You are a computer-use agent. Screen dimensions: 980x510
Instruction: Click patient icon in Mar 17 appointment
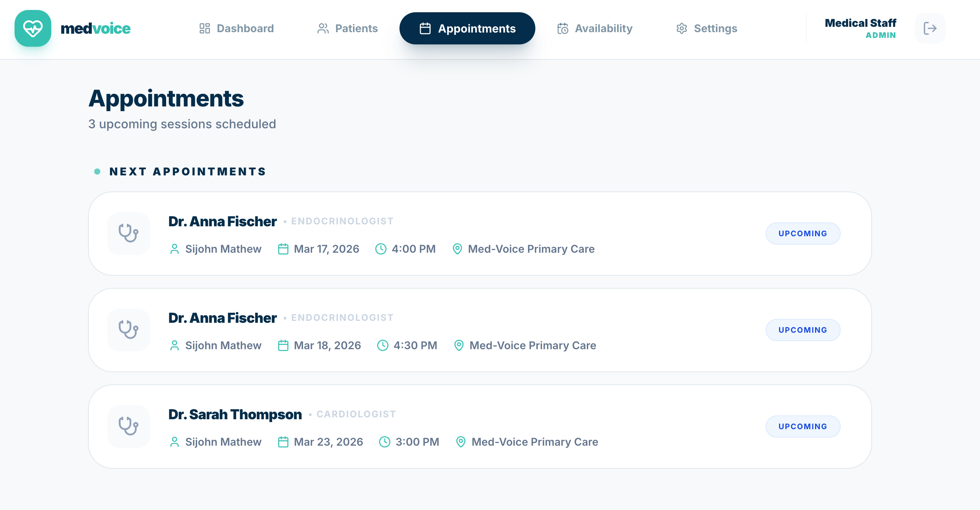click(175, 249)
